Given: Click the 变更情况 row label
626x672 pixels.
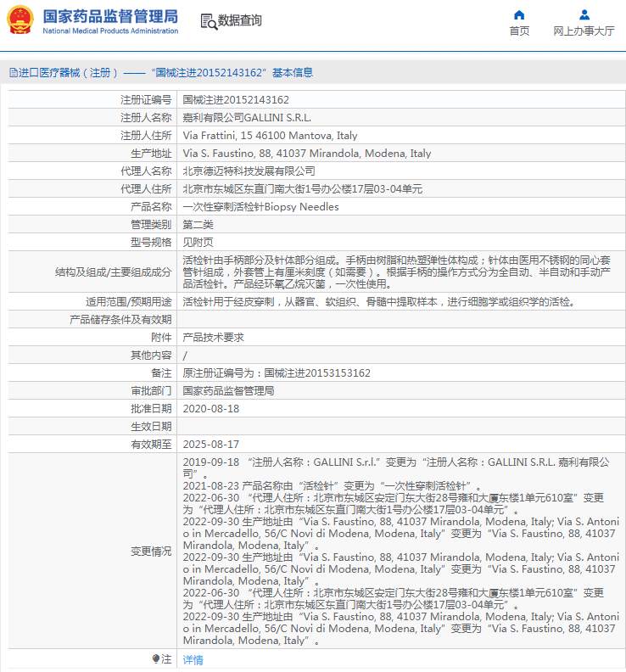Looking at the screenshot, I should point(151,552).
